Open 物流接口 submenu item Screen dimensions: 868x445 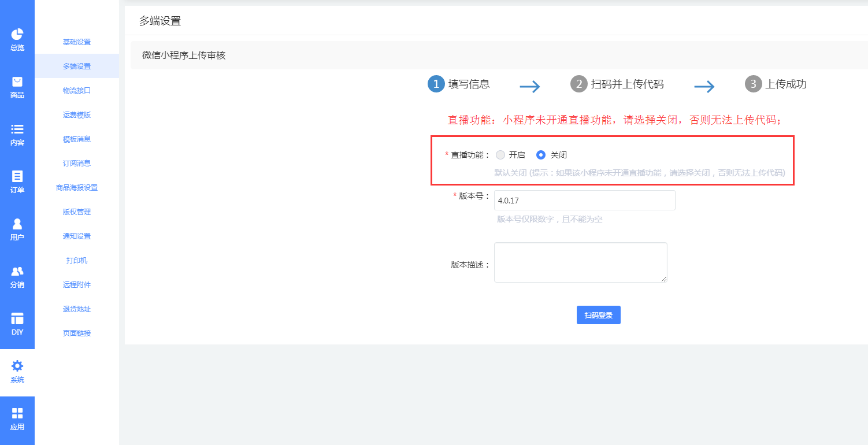tap(77, 91)
